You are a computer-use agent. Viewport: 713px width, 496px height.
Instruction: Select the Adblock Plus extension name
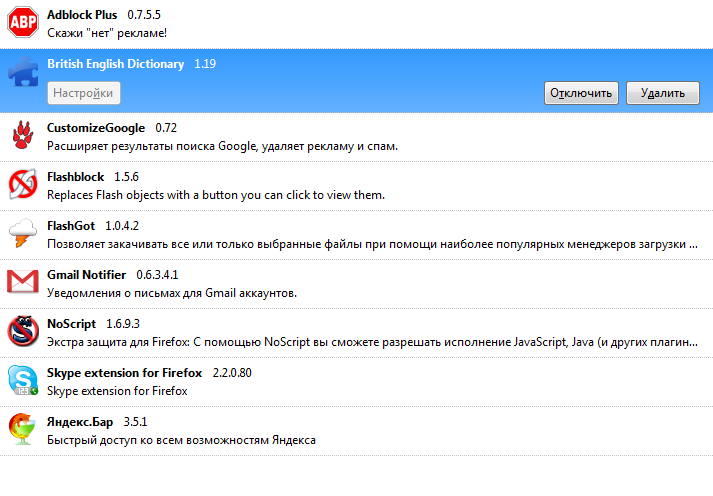[x=82, y=15]
